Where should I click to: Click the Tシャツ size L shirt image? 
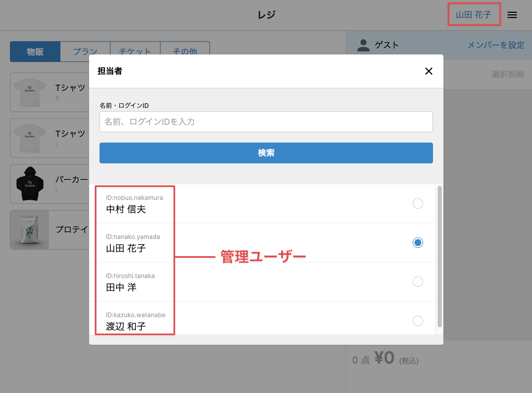click(30, 138)
